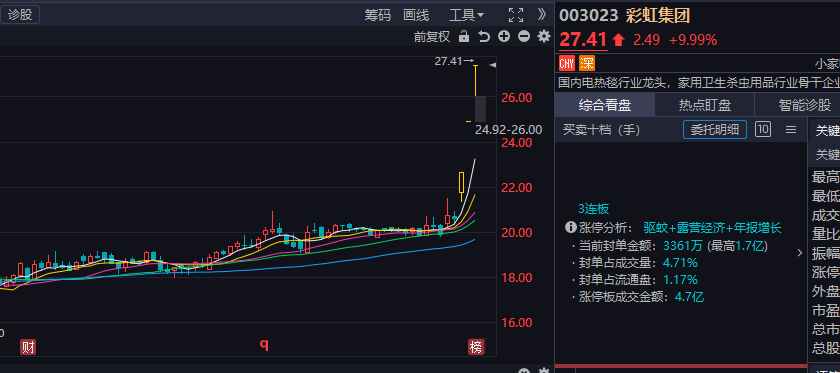Open chart settings gear icon
Screen dimensions: 840x373
pos(544,36)
